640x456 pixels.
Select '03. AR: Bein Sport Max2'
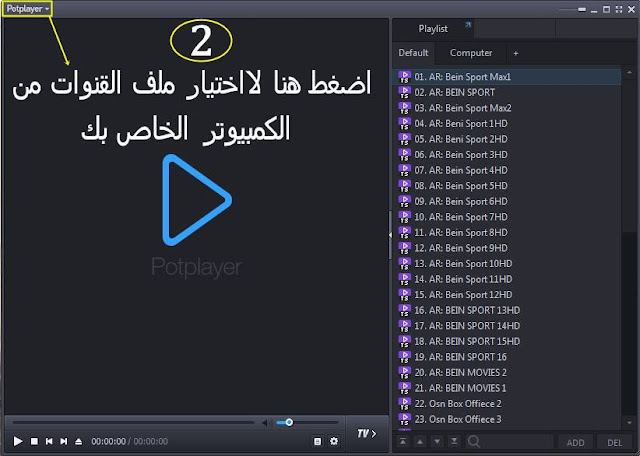coord(509,108)
